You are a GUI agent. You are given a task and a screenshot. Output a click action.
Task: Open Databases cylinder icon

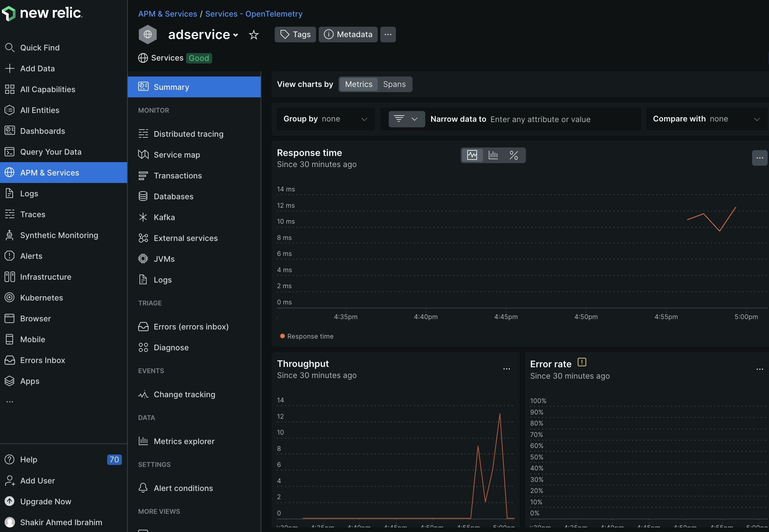143,196
